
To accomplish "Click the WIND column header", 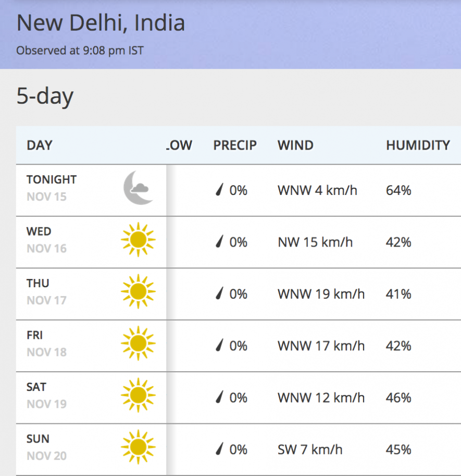I will point(295,145).
